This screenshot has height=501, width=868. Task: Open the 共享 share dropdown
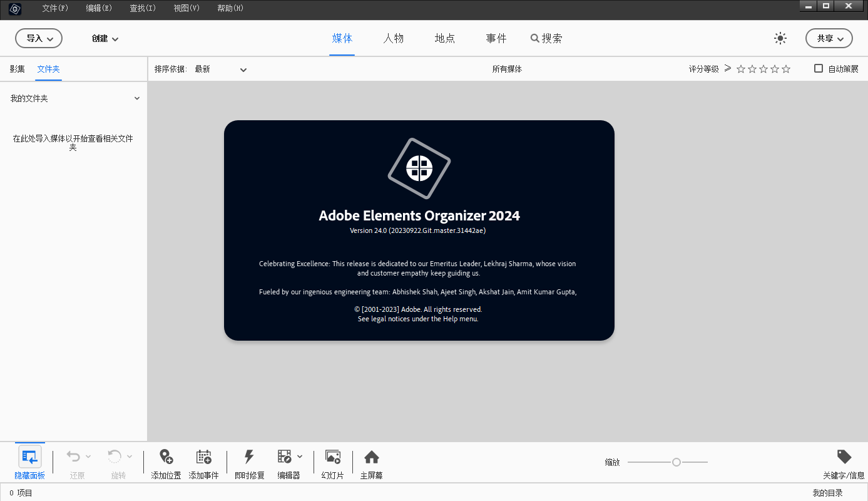point(829,38)
